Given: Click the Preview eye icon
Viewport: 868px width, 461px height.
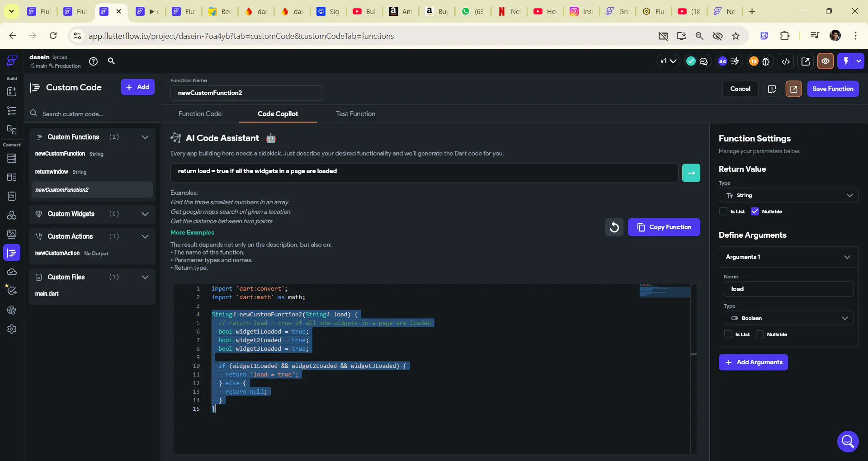Looking at the screenshot, I should tap(826, 61).
